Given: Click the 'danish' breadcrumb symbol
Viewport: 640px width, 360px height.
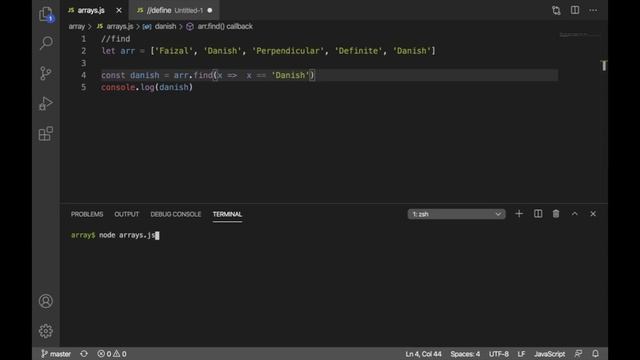Looking at the screenshot, I should 159,27.
